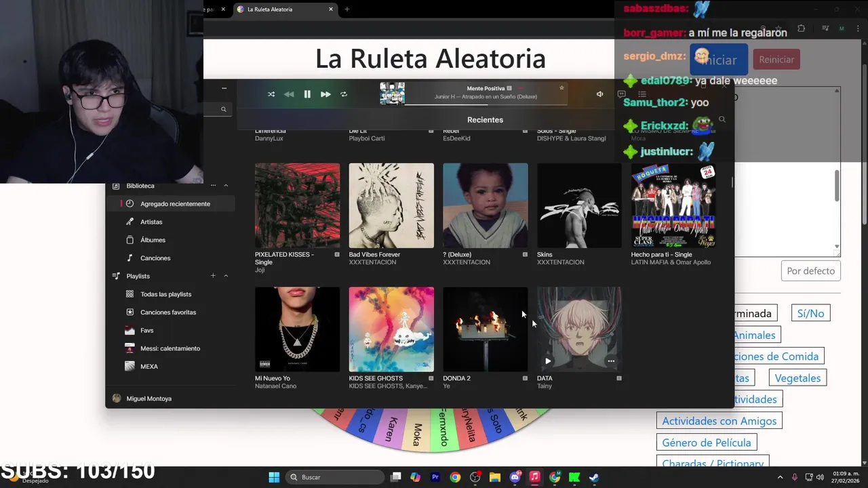
Task: Select Género de Película preset
Action: point(707,443)
